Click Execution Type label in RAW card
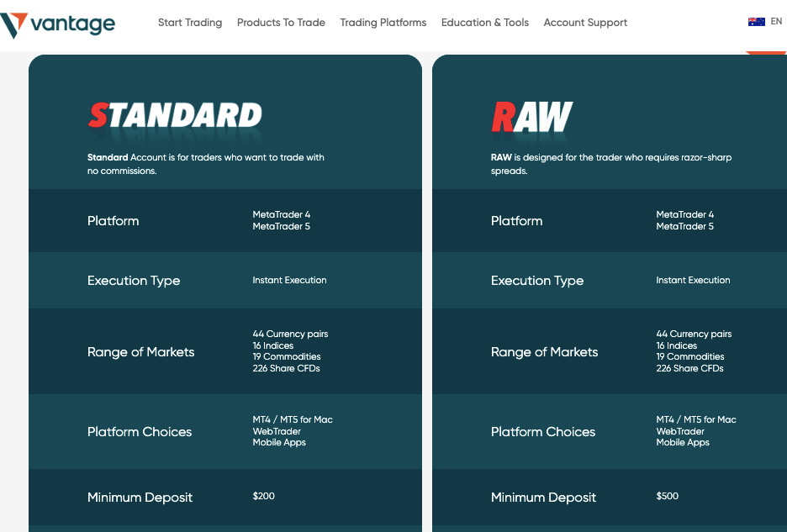The width and height of the screenshot is (787, 532). [537, 281]
